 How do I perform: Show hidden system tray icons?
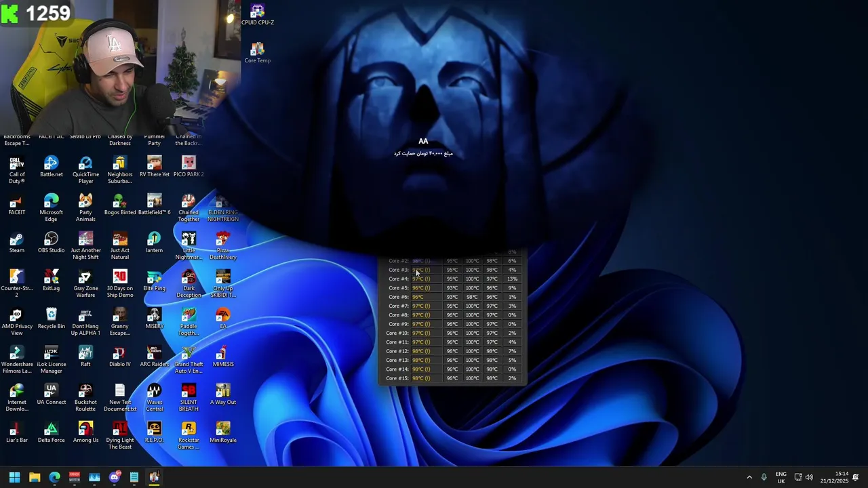click(x=749, y=477)
